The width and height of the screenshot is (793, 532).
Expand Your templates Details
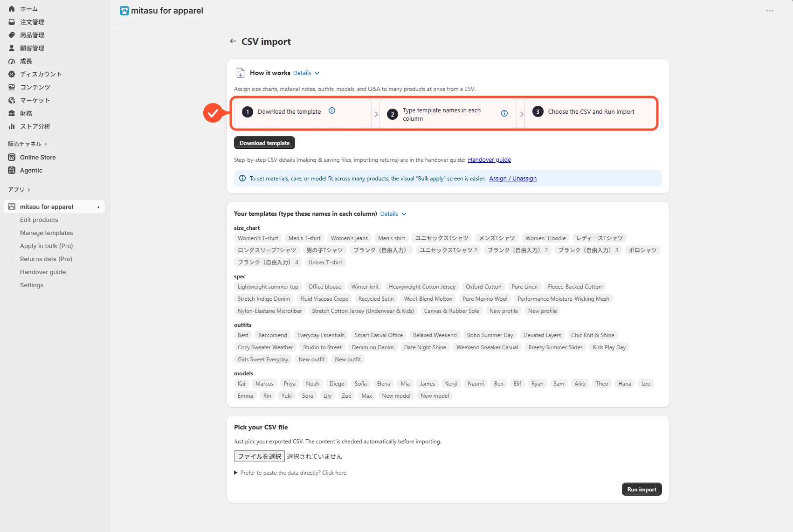pos(393,214)
